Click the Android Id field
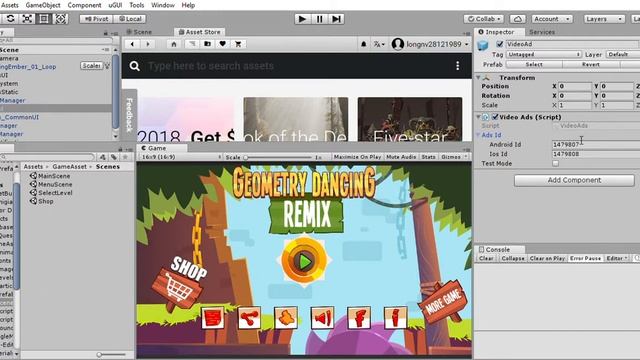This screenshot has height=360, width=640. pyautogui.click(x=596, y=144)
